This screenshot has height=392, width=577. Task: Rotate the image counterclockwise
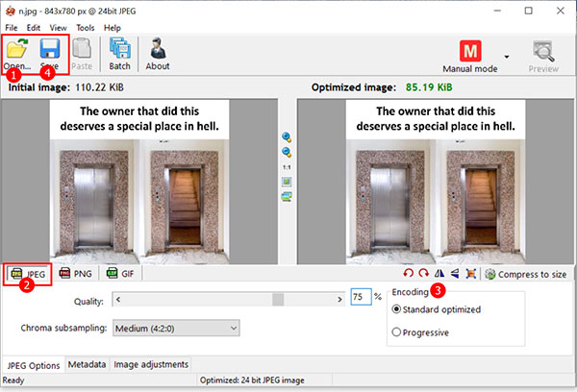click(409, 274)
